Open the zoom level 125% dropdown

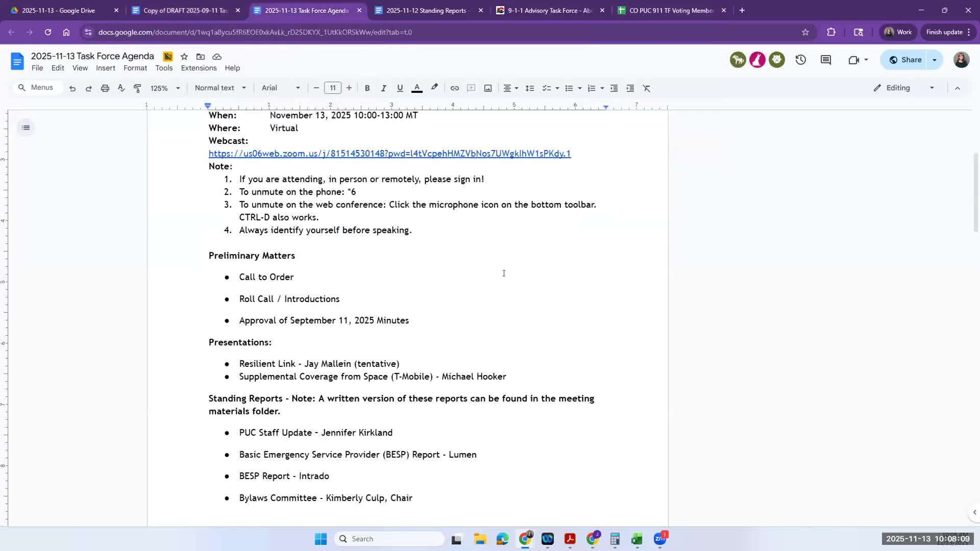point(165,88)
